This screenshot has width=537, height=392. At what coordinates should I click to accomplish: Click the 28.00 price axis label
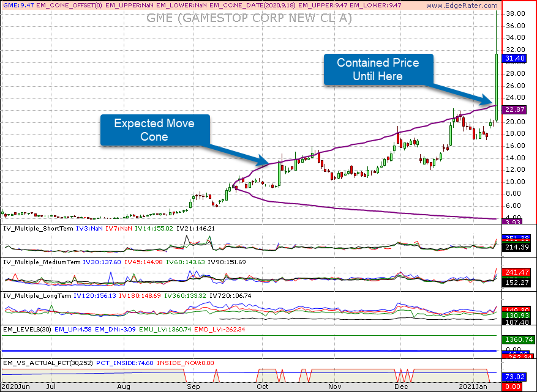tap(516, 73)
